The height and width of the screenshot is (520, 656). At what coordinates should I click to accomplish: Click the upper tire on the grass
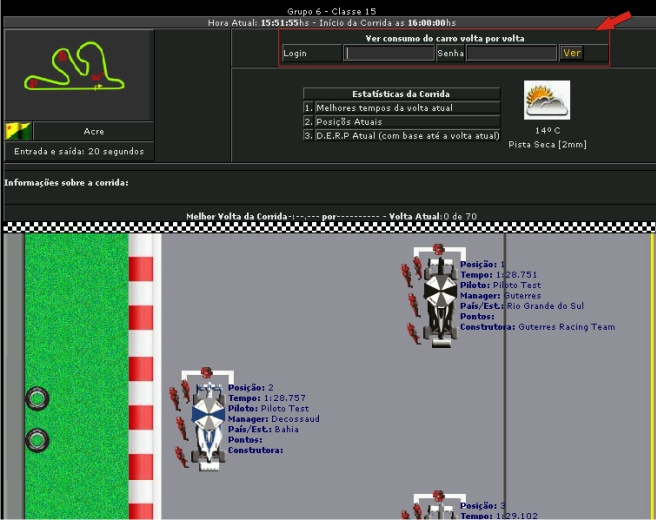(37, 399)
